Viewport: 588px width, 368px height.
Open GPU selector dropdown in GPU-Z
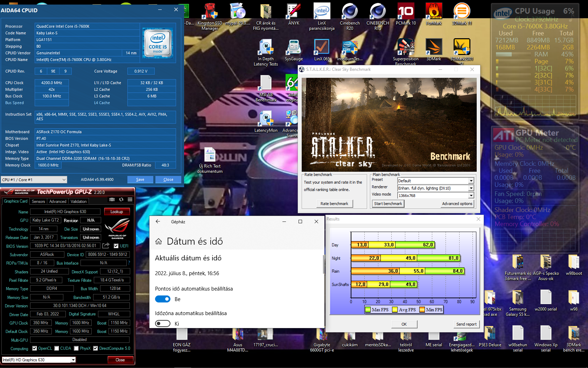click(39, 360)
